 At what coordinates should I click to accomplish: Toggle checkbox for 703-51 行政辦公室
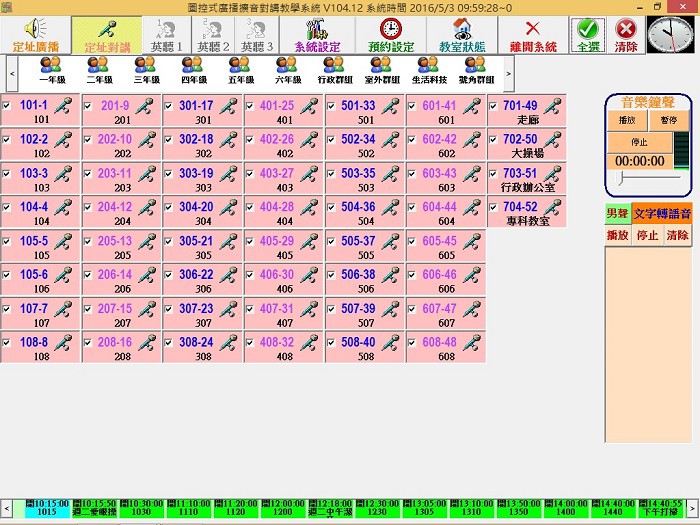tap(494, 174)
